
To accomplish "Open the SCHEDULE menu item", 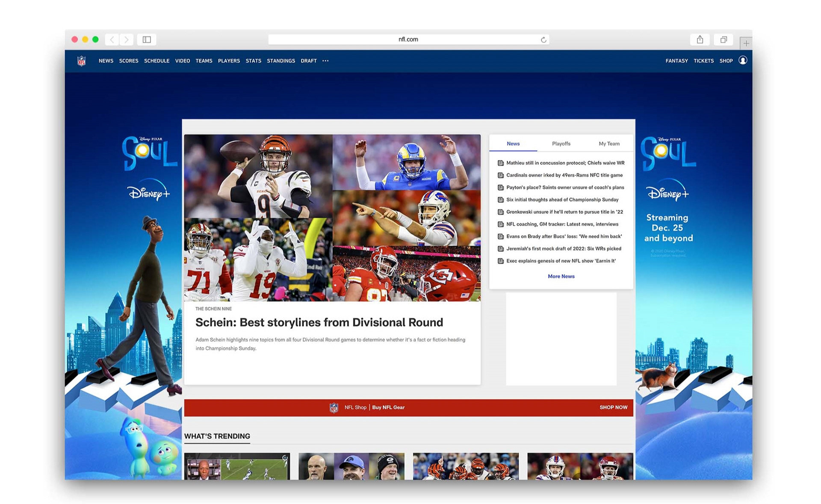I will 157,61.
